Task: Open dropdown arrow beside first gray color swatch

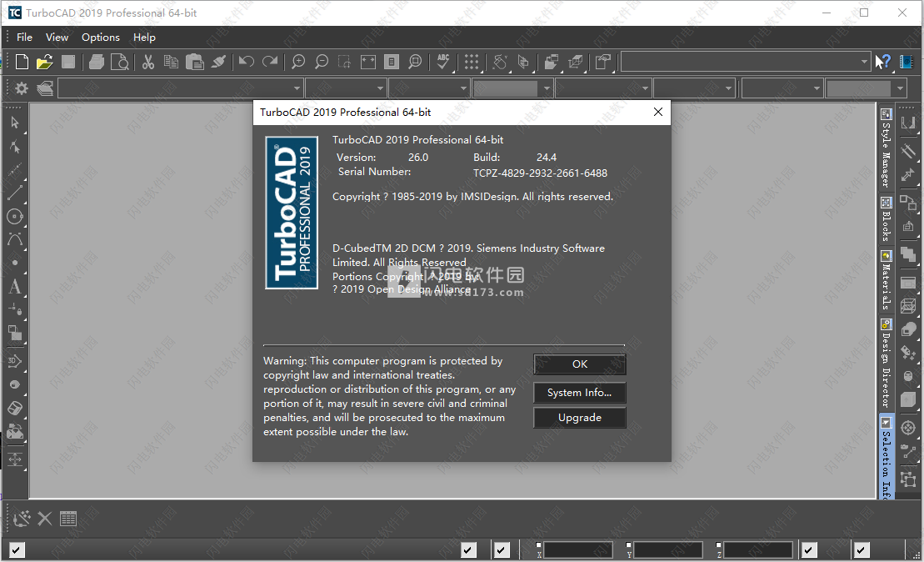Action: 547,88
